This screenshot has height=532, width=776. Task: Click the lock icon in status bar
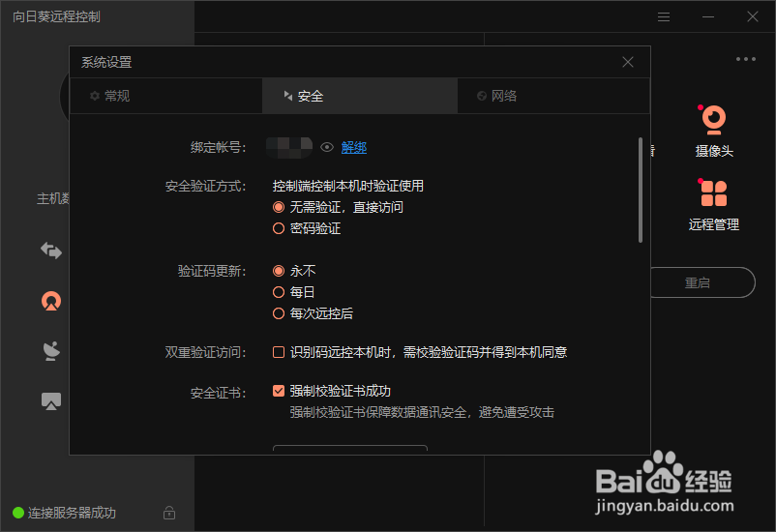tap(169, 513)
